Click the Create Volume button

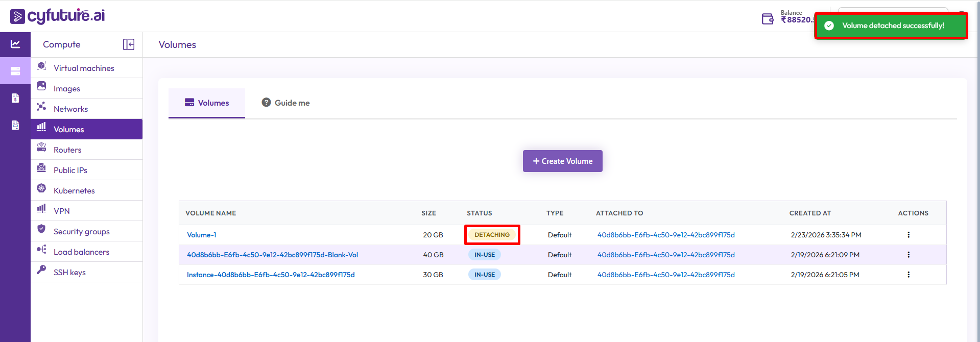[562, 161]
